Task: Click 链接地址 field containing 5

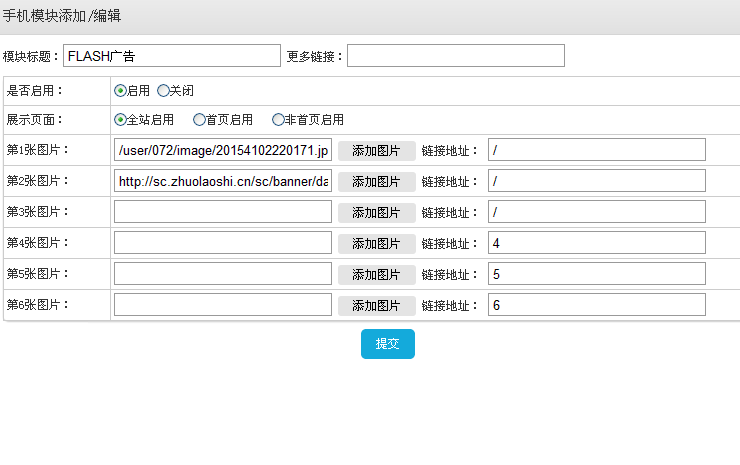Action: coord(597,275)
